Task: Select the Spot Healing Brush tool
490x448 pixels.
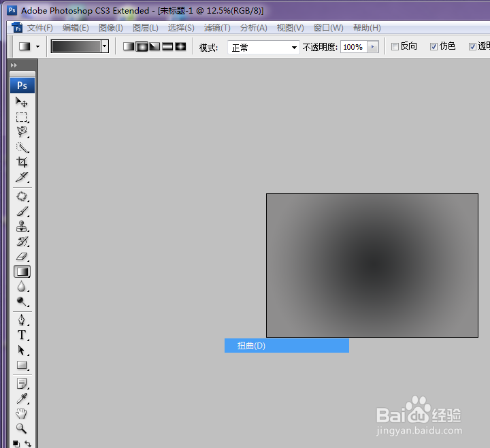Action: (x=22, y=196)
